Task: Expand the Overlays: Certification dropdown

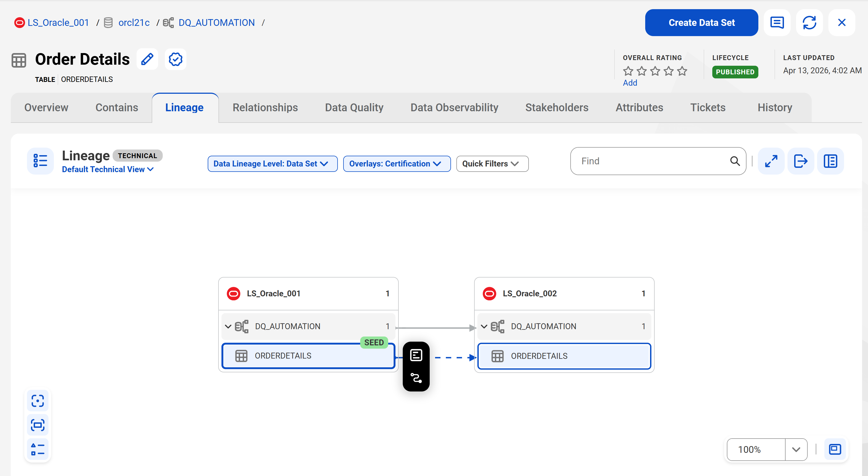Action: (x=397, y=164)
